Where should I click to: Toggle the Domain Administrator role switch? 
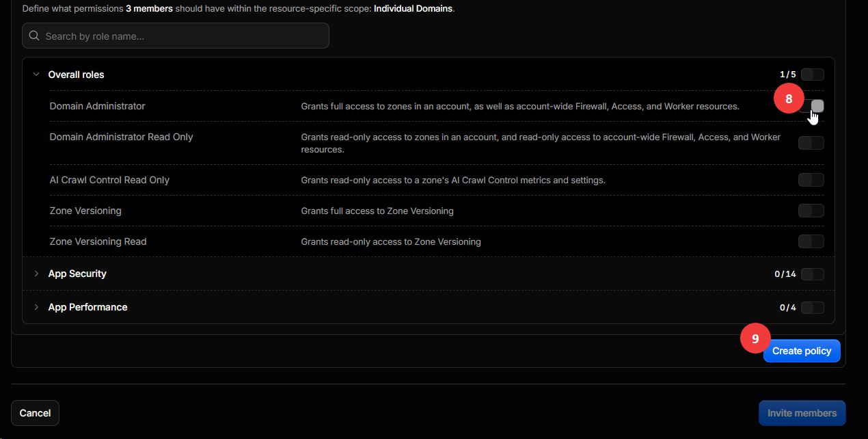point(812,106)
